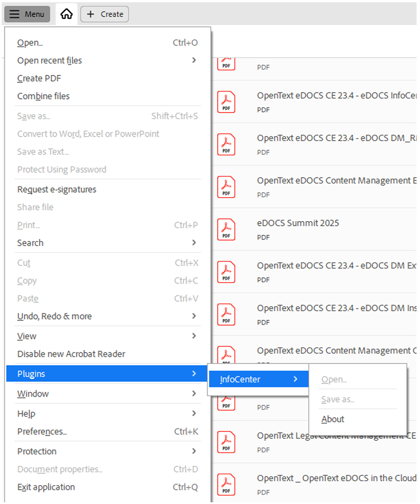Screen dimensions: 420x504
Task: Go to the Home icon
Action: click(x=66, y=14)
